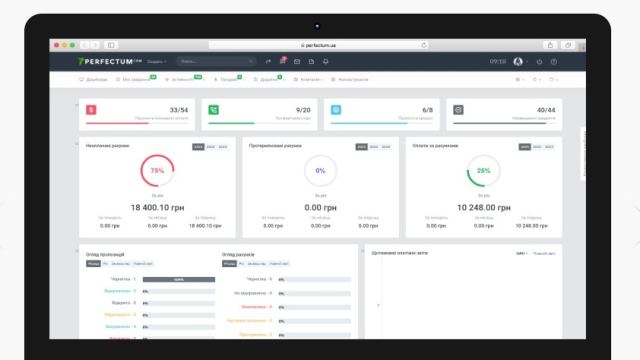Viewport: 640px width, 360px height.
Task: Click the 25% green circular gauge
Action: point(484,171)
